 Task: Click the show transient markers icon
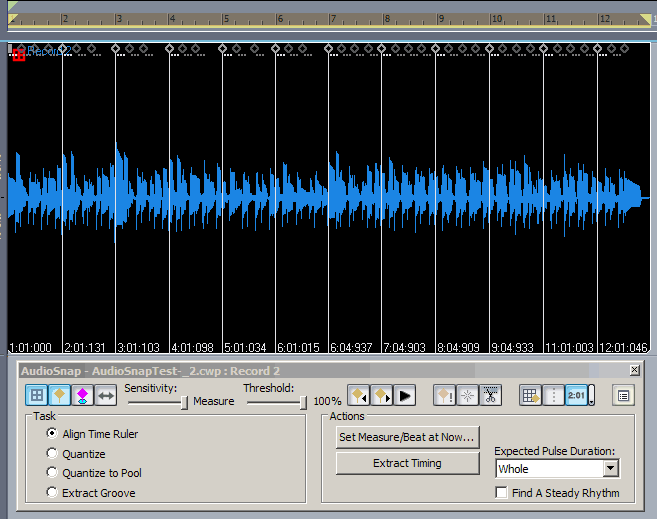coord(58,395)
